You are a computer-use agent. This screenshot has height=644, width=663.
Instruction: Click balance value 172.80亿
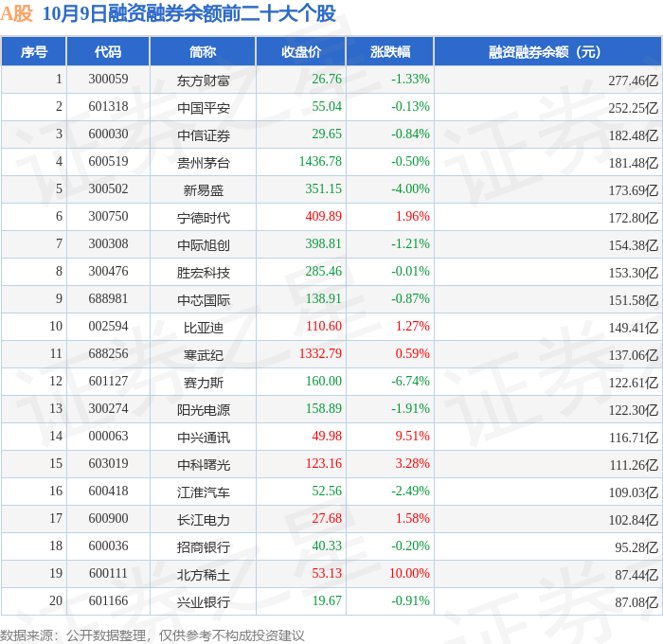point(633,218)
